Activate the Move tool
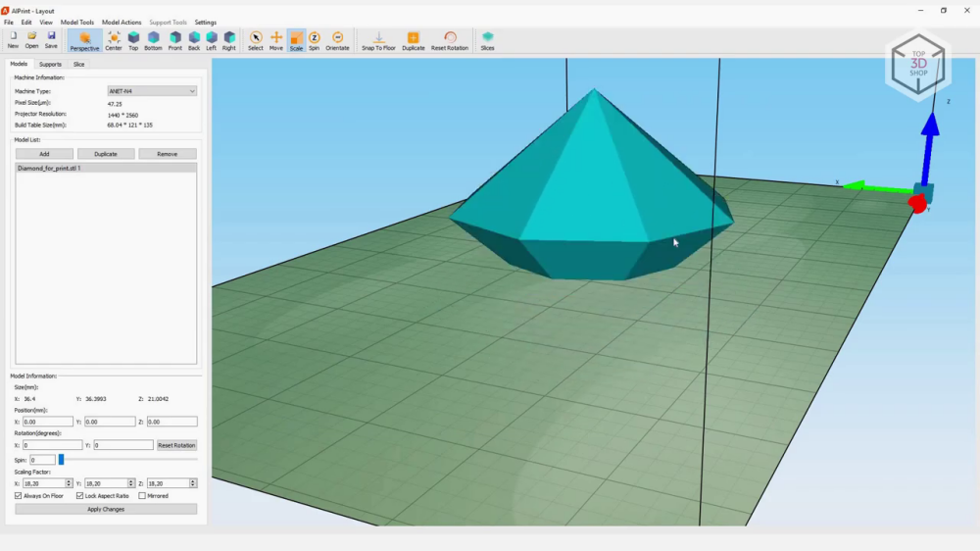980x551 pixels. (276, 40)
